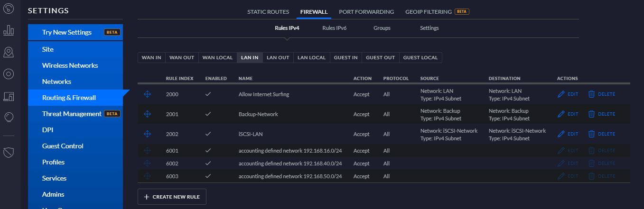The height and width of the screenshot is (209, 644).
Task: Select the GUEST IN rule set
Action: point(345,58)
